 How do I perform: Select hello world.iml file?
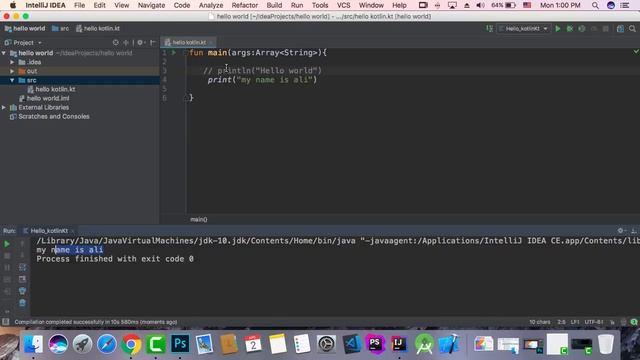coord(44,98)
